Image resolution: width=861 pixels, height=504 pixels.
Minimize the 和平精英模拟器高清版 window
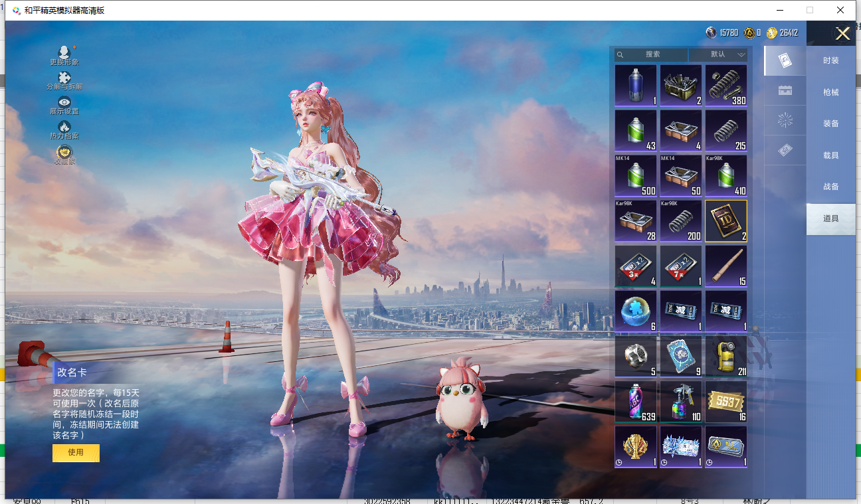point(779,10)
